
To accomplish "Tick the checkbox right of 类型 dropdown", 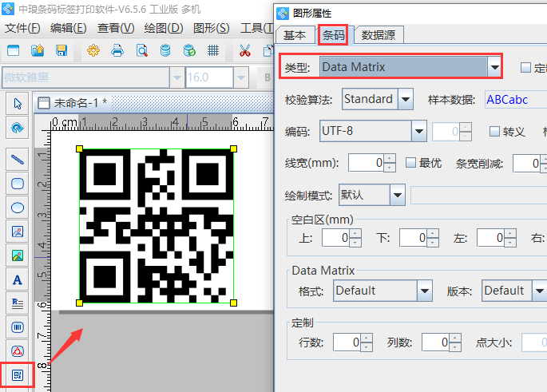I will pyautogui.click(x=525, y=67).
